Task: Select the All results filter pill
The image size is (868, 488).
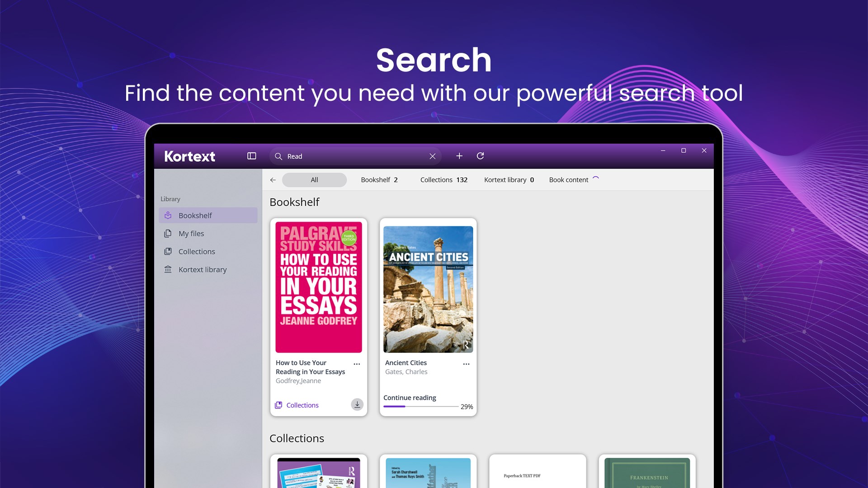Action: pos(314,180)
